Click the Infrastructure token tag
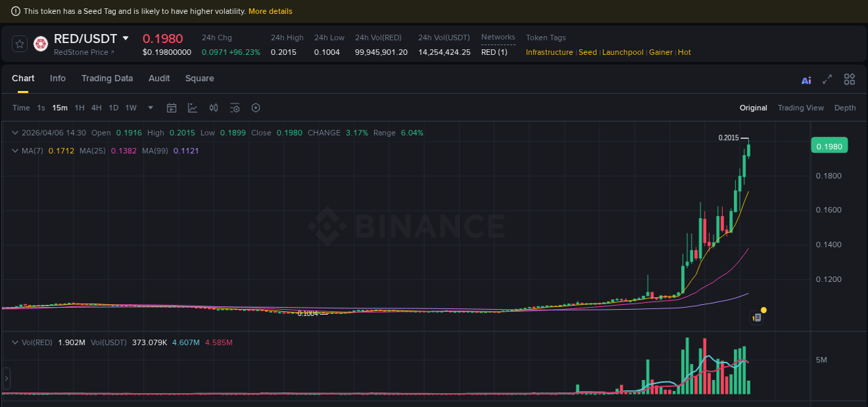The image size is (868, 407). pyautogui.click(x=549, y=52)
